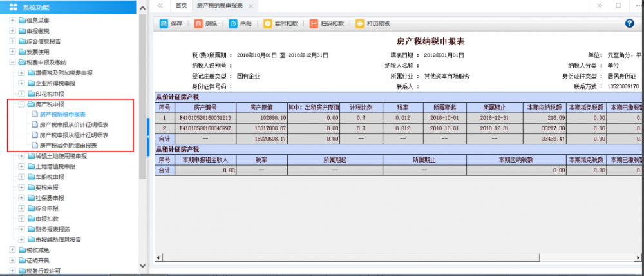Open 房产税申报从价计征明细表 item
This screenshot has height=276, width=644.
73,124
